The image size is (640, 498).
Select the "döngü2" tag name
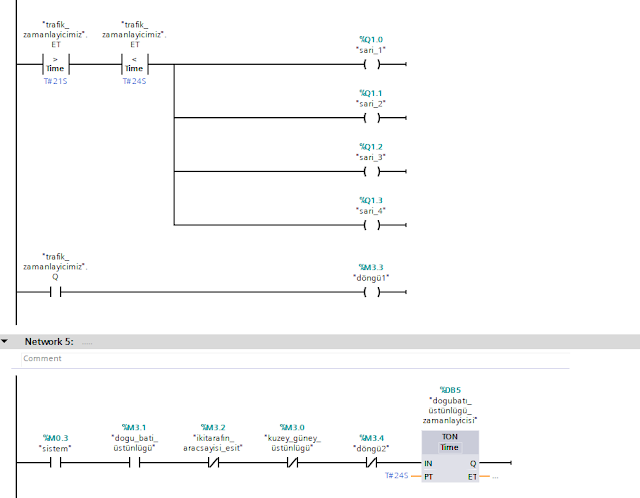click(x=371, y=449)
